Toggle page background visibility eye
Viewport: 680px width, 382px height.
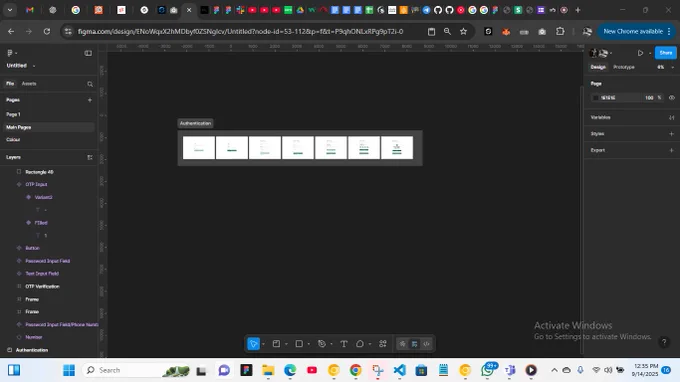tap(671, 98)
